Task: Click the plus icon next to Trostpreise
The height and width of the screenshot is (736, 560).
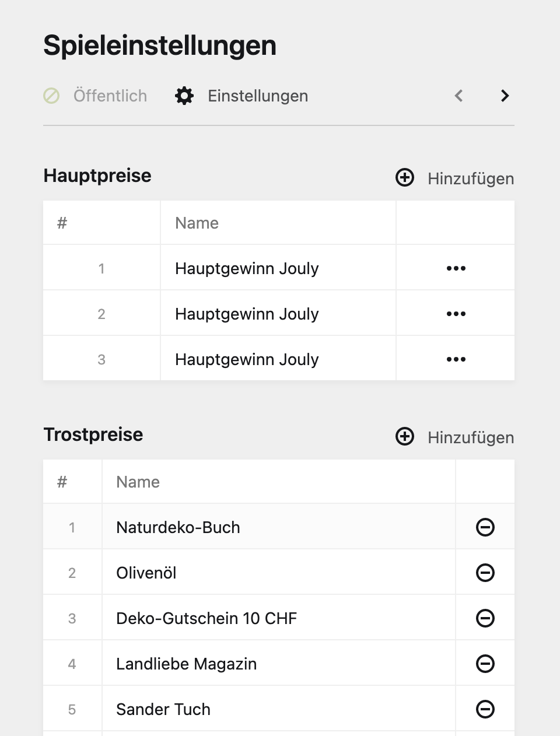Action: [x=405, y=436]
